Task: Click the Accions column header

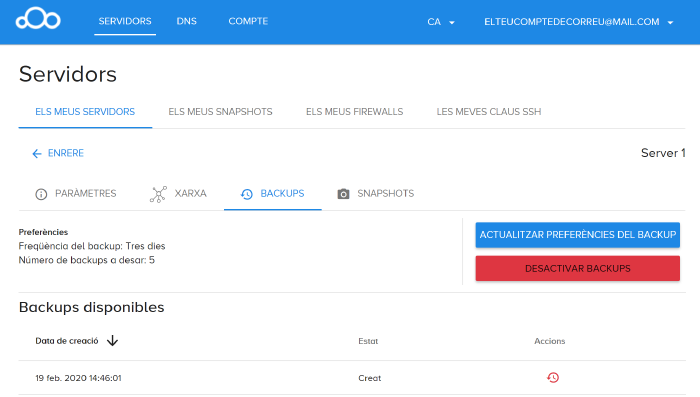Action: click(x=550, y=341)
